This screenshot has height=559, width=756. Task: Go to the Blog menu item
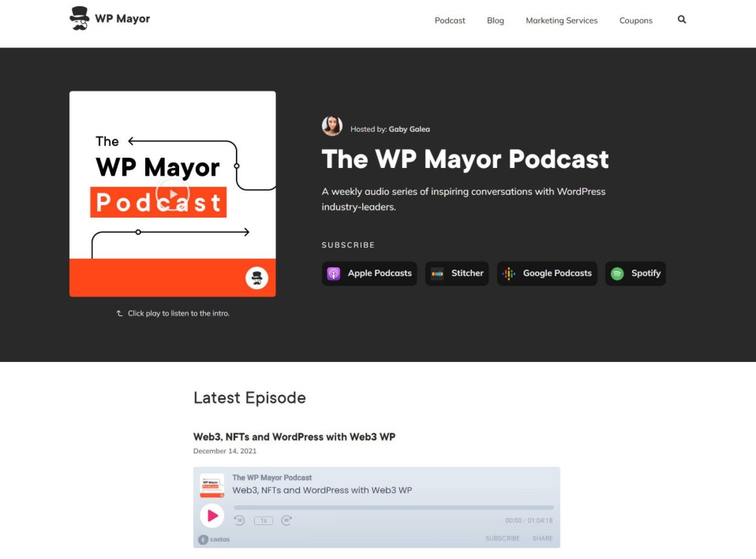(x=495, y=21)
